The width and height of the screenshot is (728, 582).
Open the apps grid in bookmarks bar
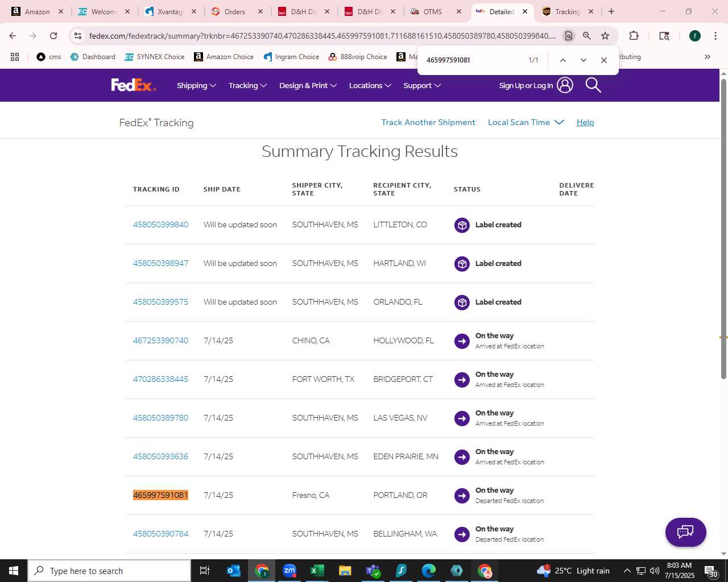pos(15,57)
